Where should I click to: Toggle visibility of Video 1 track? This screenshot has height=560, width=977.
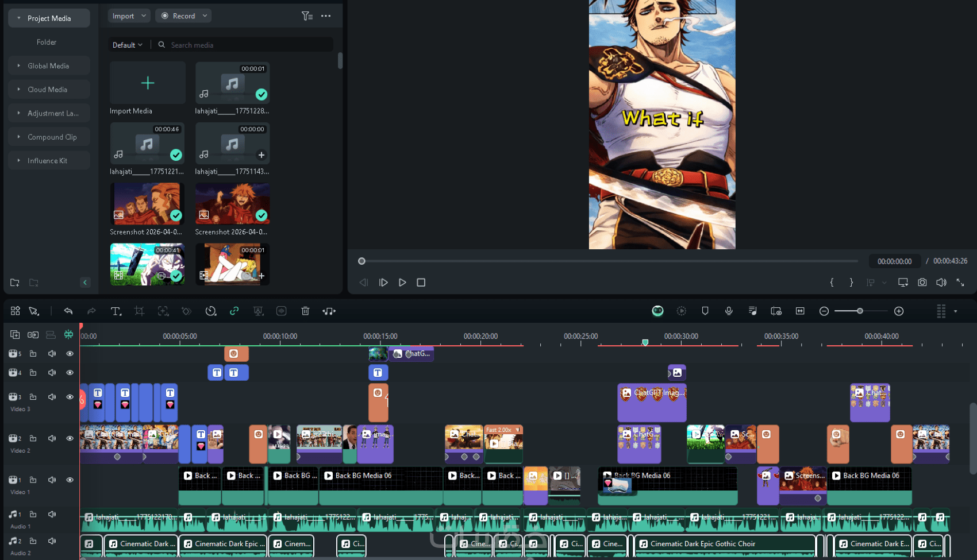70,480
